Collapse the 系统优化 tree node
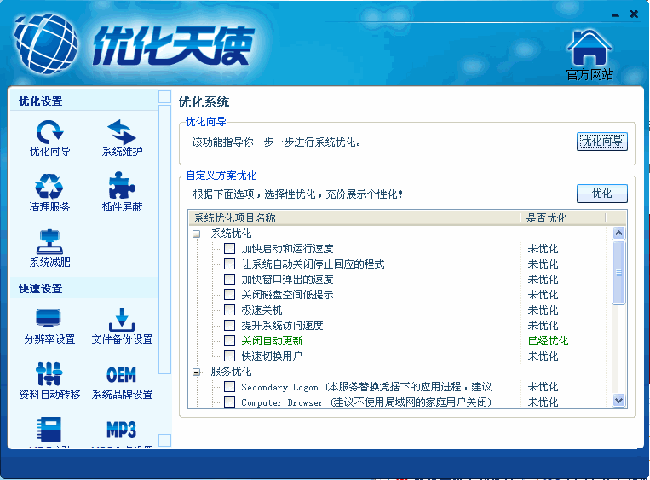Viewport: 650px width, 480px height. point(197,233)
